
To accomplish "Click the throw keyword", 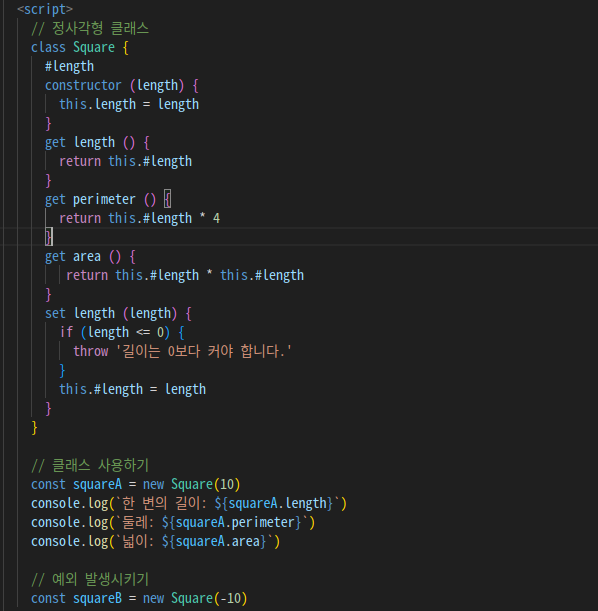I will 91,351.
